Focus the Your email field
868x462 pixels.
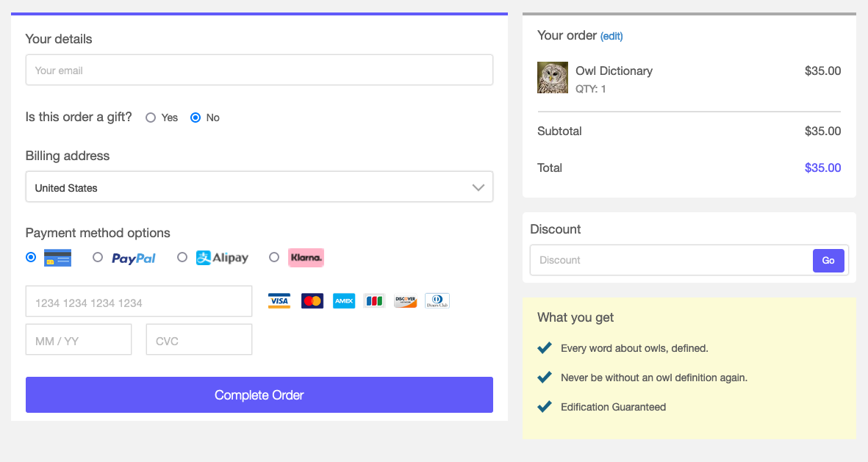click(259, 71)
